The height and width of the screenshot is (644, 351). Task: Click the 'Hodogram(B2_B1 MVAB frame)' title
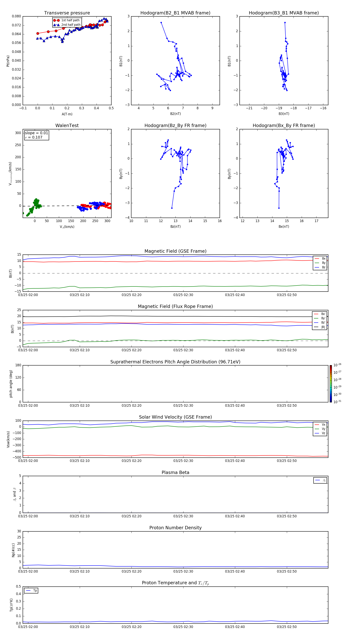[x=175, y=13]
